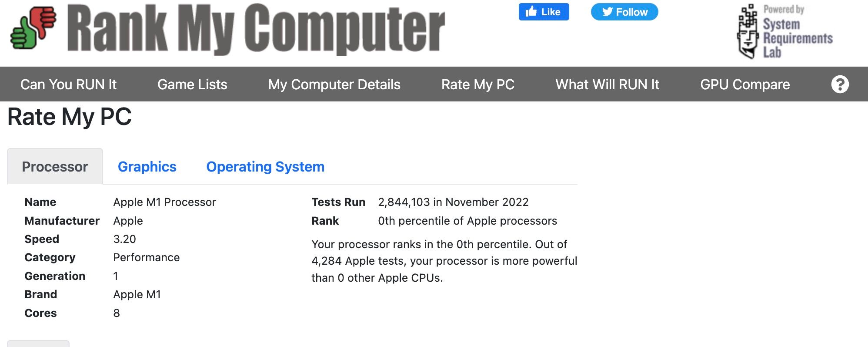The image size is (868, 347).
Task: Switch to the Operating System tab
Action: 265,167
